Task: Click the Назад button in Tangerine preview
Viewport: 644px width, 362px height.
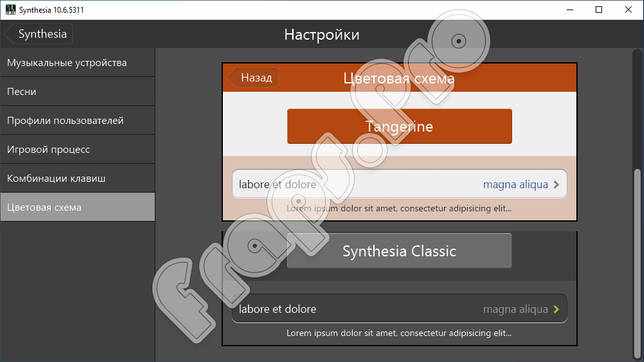Action: [253, 78]
